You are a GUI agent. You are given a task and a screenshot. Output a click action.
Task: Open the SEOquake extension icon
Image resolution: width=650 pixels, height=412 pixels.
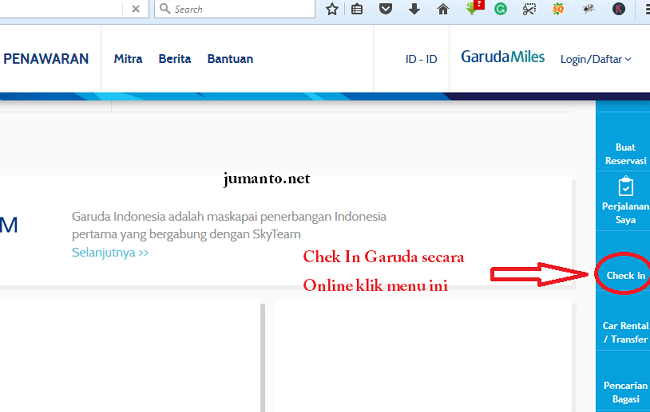tap(558, 9)
